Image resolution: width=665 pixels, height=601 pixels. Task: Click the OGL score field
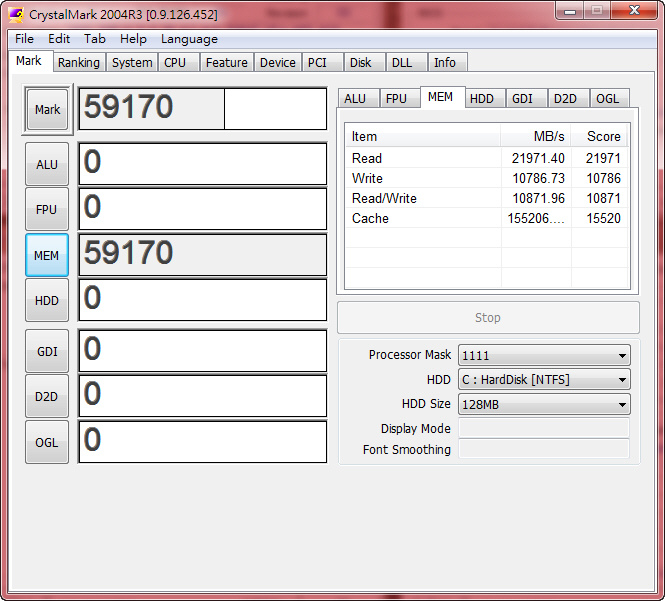pyautogui.click(x=203, y=442)
